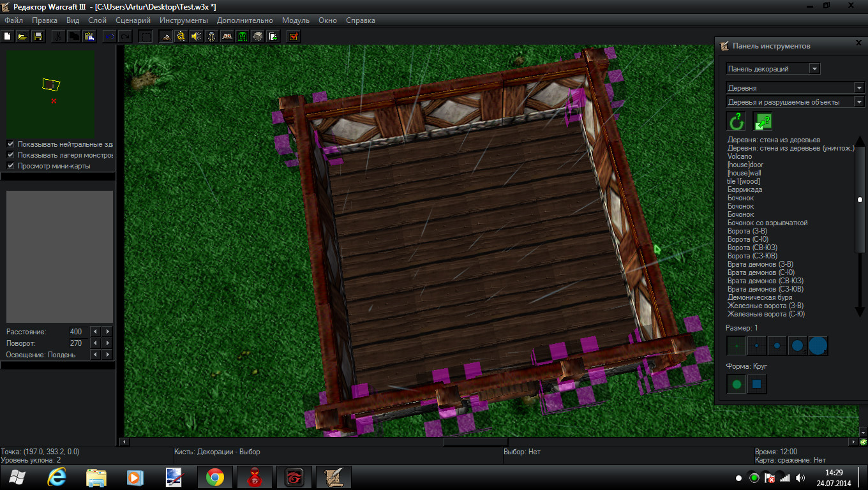Select brush size 5

797,346
